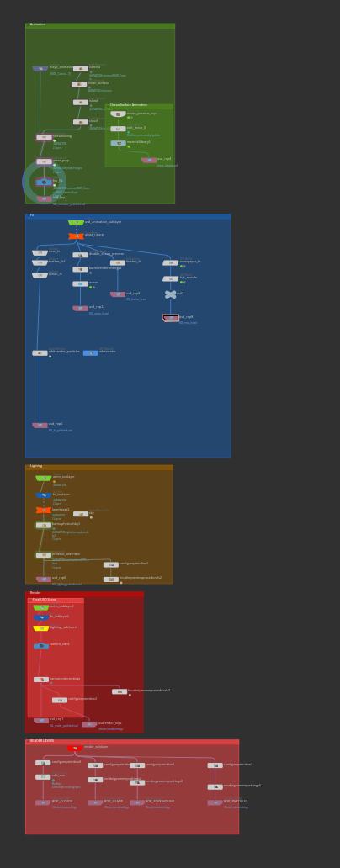Select the configureprimitive4 node
The height and width of the screenshot is (868, 340).
(x=43, y=762)
